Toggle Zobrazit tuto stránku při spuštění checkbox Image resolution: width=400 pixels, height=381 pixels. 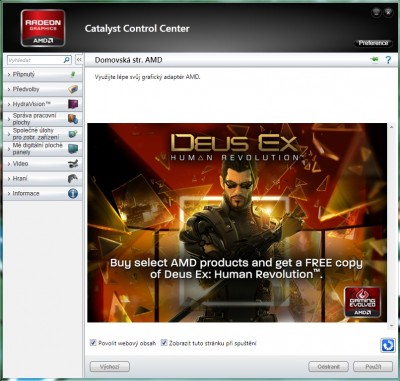(x=164, y=342)
